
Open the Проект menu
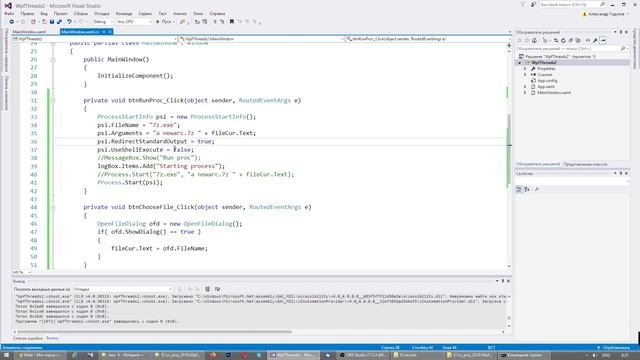coord(60,13)
